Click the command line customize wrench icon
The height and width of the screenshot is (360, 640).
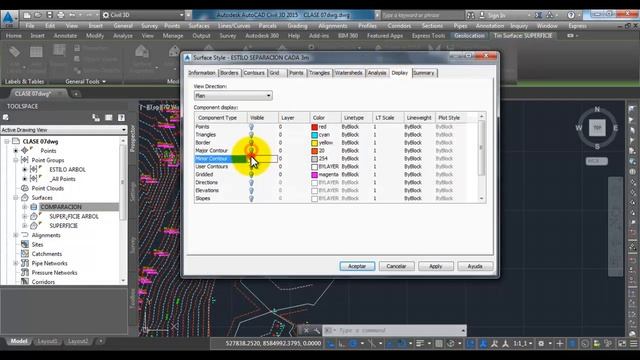[316, 330]
